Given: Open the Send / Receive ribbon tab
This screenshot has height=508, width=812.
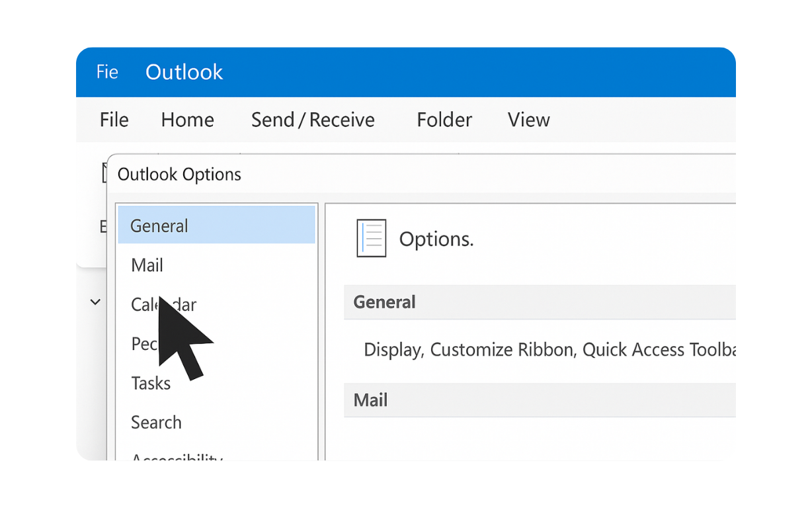Looking at the screenshot, I should click(x=313, y=120).
